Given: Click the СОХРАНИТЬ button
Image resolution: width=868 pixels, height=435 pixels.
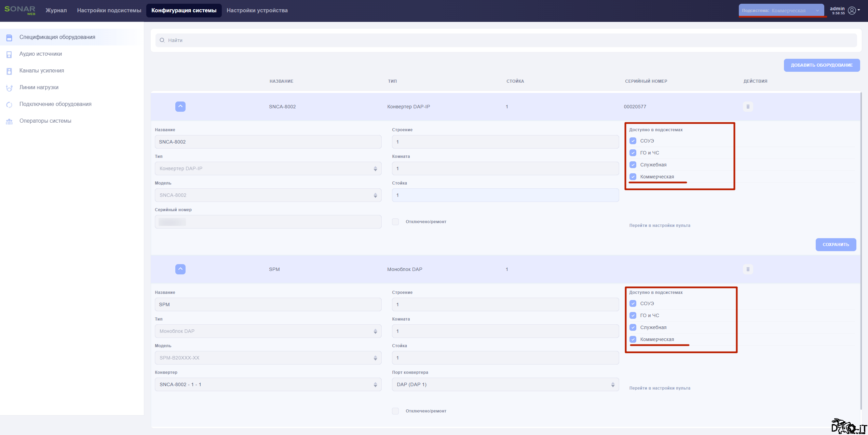Looking at the screenshot, I should tap(836, 245).
